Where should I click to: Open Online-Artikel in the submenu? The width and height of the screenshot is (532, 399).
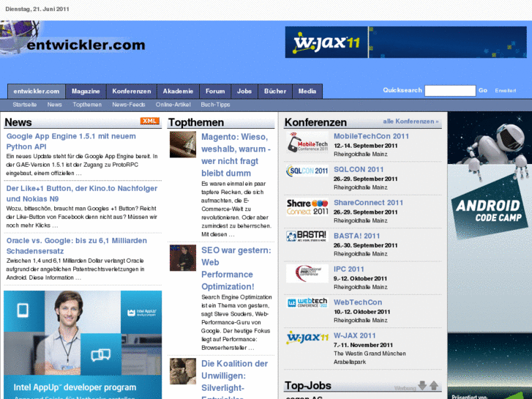pyautogui.click(x=173, y=105)
